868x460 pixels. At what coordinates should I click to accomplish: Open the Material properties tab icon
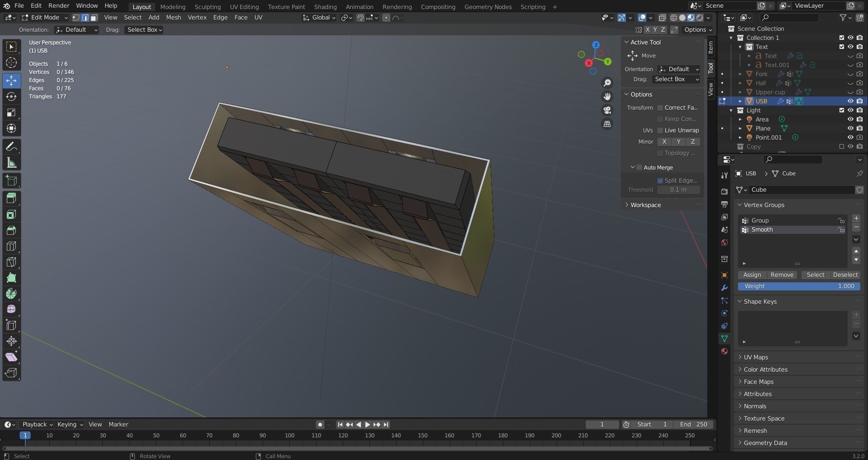coord(724,351)
